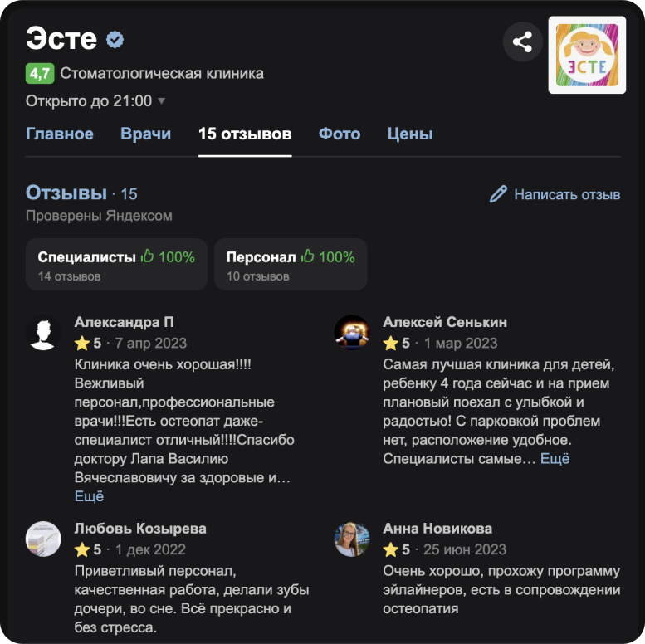This screenshot has width=645, height=644.
Task: Click the green 4,7 rating badge
Action: tap(40, 74)
